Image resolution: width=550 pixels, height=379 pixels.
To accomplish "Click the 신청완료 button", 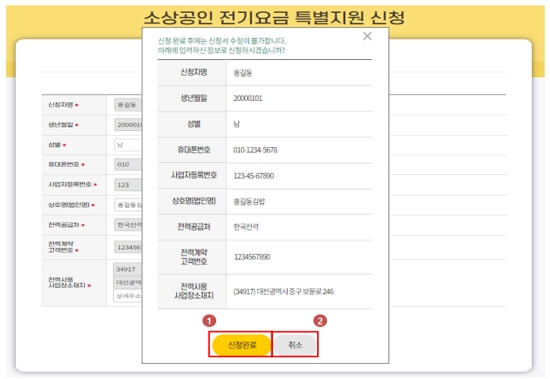I will click(x=242, y=345).
